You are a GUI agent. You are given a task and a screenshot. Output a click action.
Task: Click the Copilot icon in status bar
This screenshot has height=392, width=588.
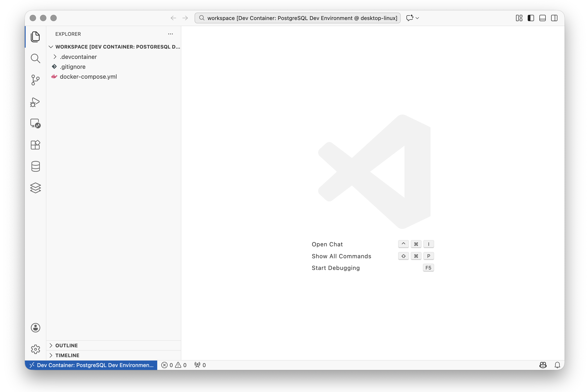click(x=543, y=365)
